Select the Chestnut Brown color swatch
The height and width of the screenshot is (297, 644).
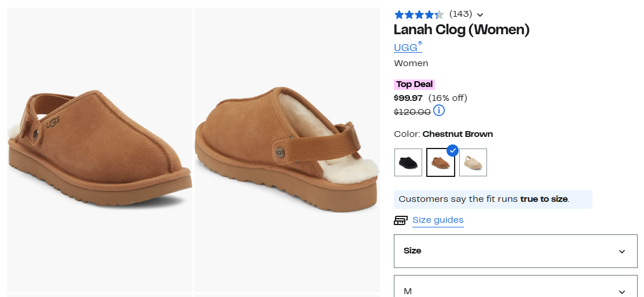441,163
